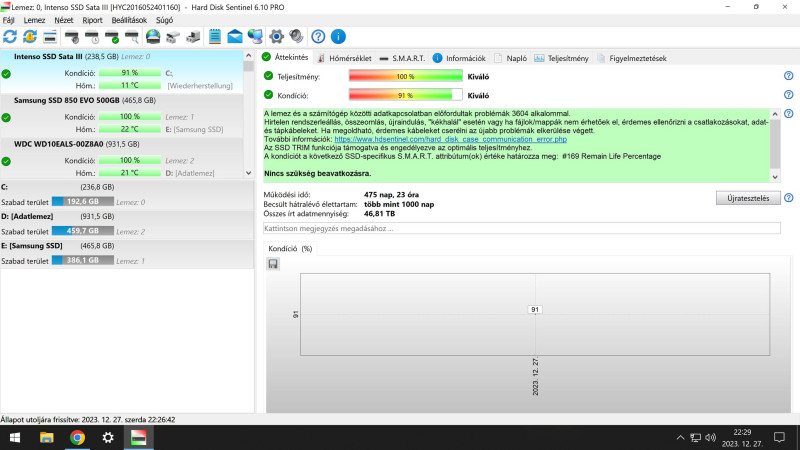Switch to the Információk tab
Screen dimensions: 800x450
pos(459,58)
